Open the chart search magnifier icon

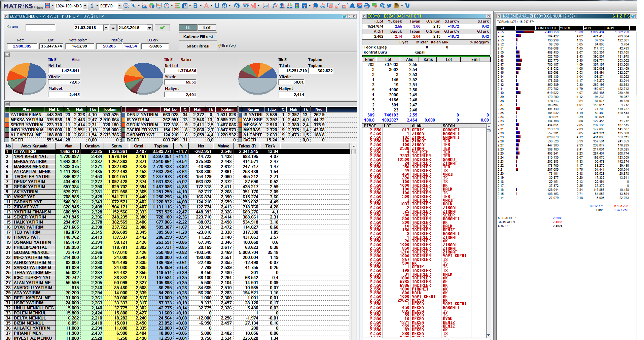[x=126, y=6]
